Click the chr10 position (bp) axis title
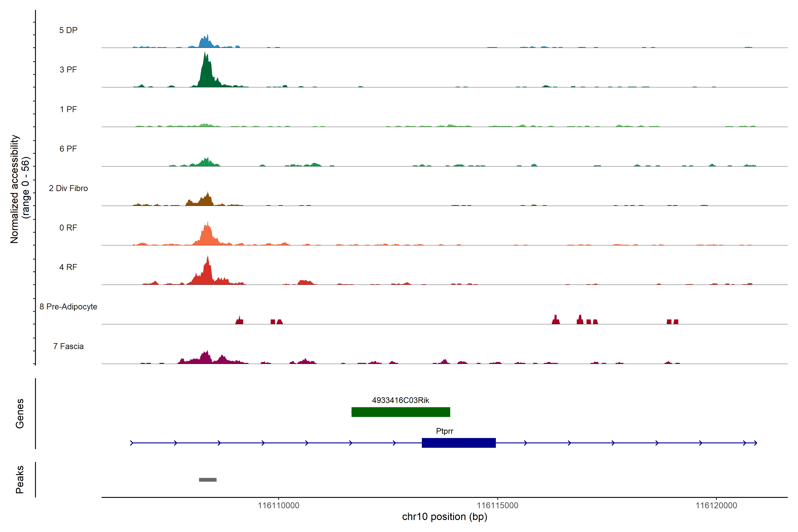The height and width of the screenshot is (532, 798). pyautogui.click(x=444, y=517)
